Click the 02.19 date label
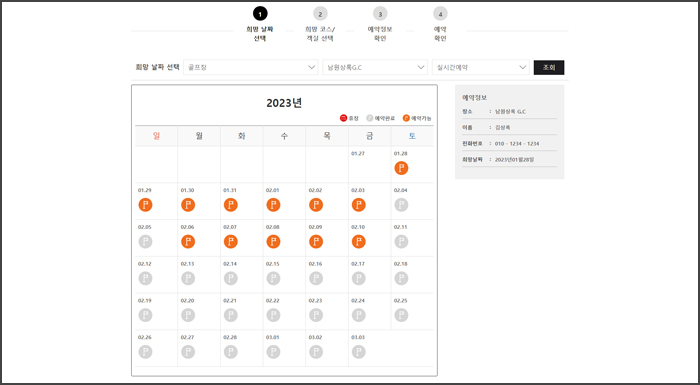This screenshot has width=700, height=385. [145, 301]
